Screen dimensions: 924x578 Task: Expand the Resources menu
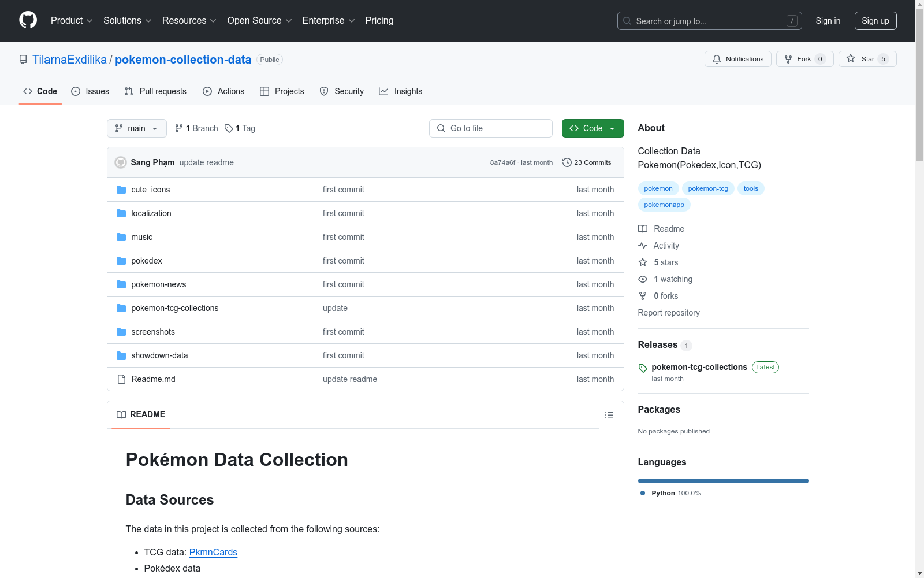[189, 20]
